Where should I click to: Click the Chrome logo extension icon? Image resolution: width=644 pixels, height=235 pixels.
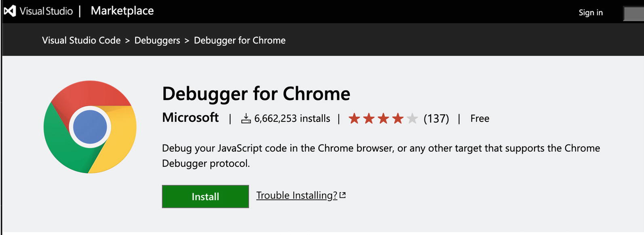pyautogui.click(x=90, y=127)
